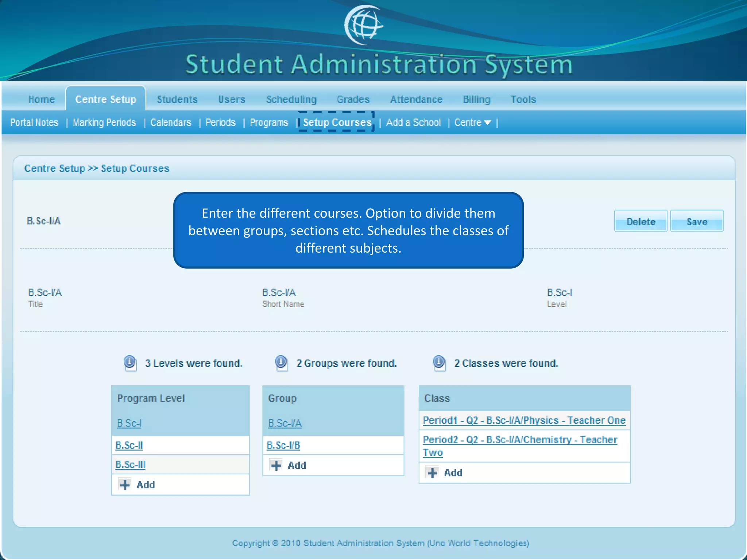Click the B.Sc-I/A Short Name field value
Image resolution: width=747 pixels, height=560 pixels.
(x=279, y=293)
